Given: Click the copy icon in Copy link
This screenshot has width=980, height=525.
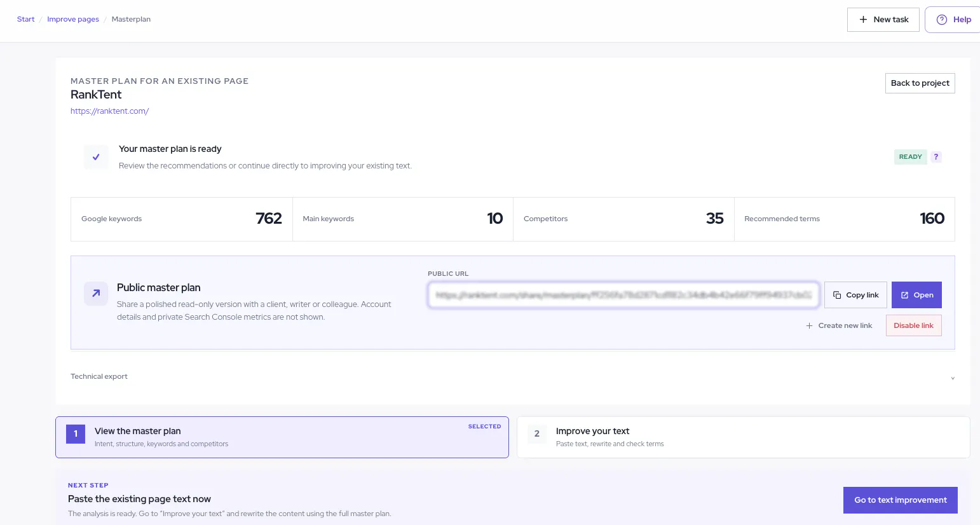Looking at the screenshot, I should (837, 295).
